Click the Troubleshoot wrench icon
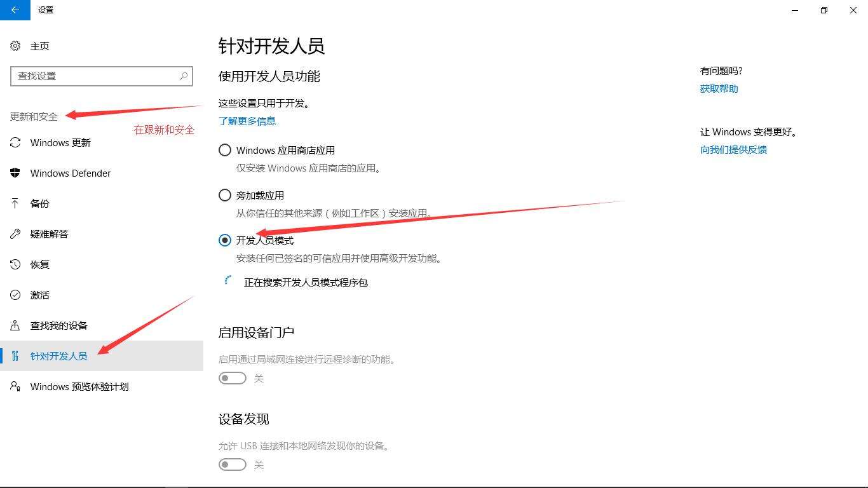Viewport: 868px width, 488px height. tap(15, 234)
